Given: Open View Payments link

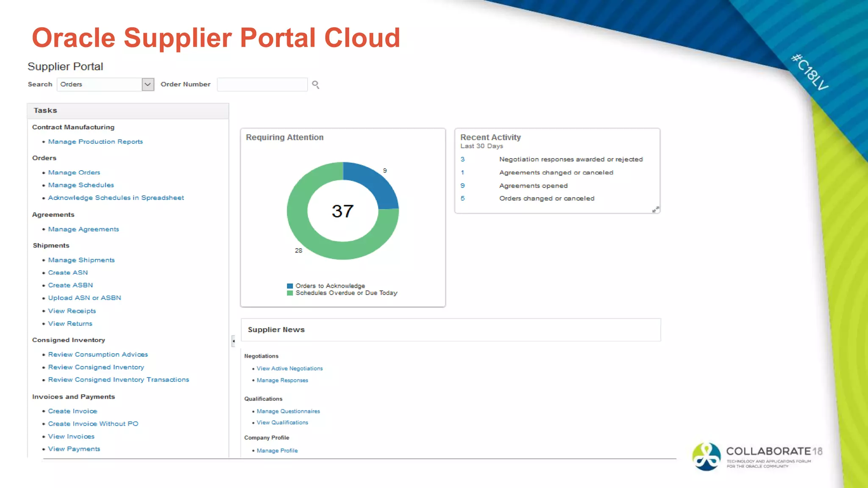Looking at the screenshot, I should click(74, 449).
